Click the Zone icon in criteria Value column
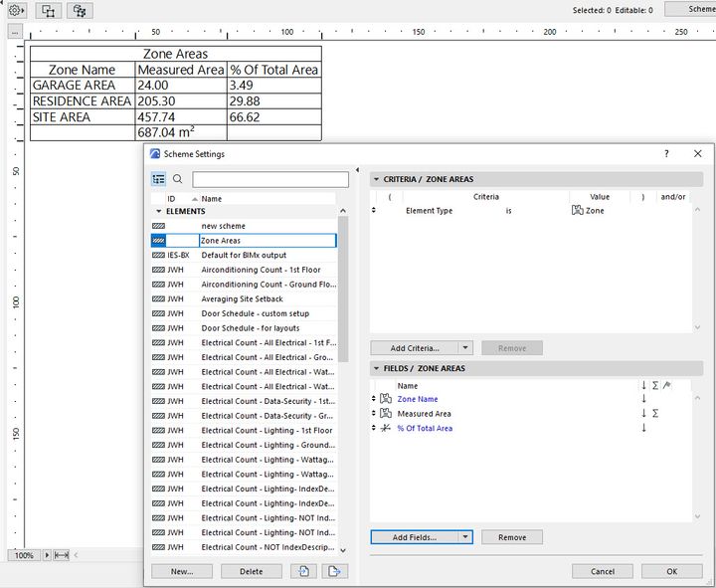This screenshot has height=588, width=716. pos(577,211)
